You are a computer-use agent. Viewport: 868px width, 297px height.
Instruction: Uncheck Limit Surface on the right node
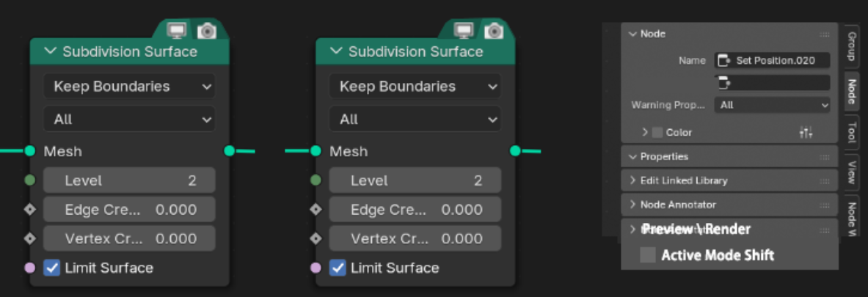(x=338, y=268)
